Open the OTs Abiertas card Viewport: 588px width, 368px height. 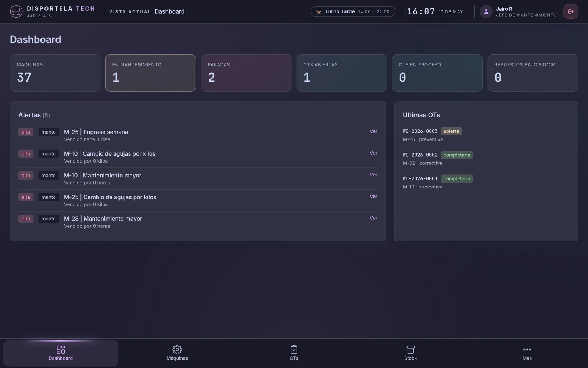342,73
